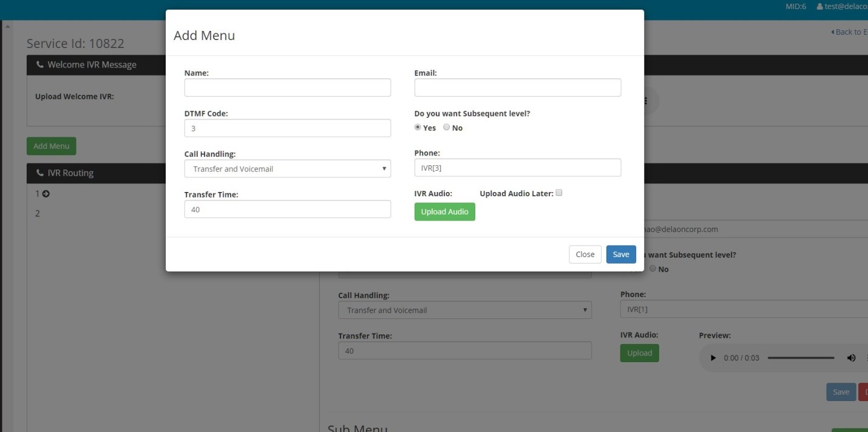Click the three-dot menu icon beside Welcome IVR
The height and width of the screenshot is (432, 868).
pyautogui.click(x=645, y=101)
